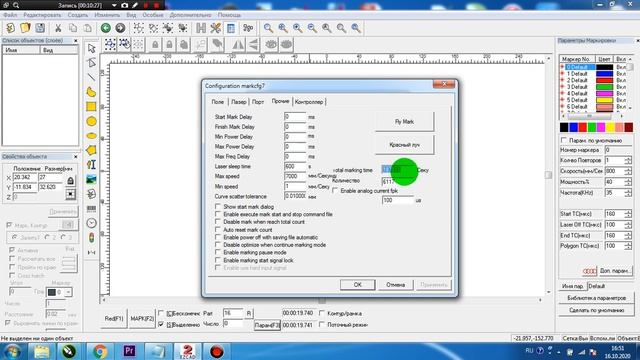The width and height of the screenshot is (640, 360).
Task: Select the Line drawing tool
Action: point(91,77)
